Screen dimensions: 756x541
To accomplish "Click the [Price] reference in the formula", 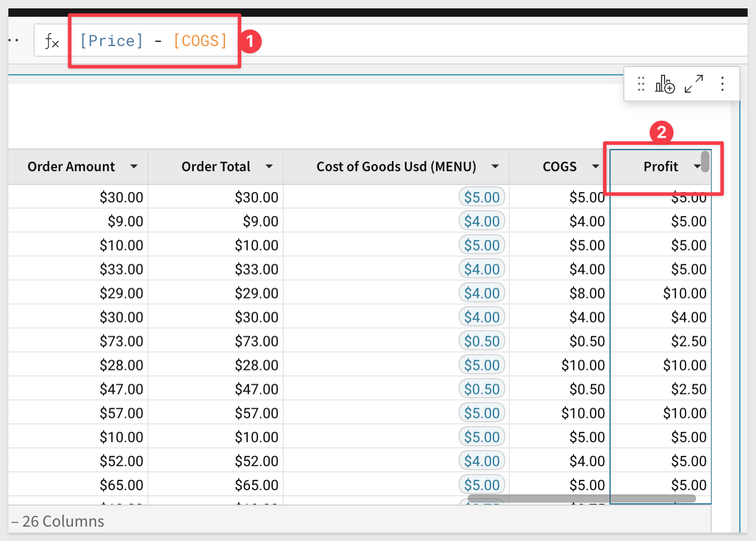I will [x=111, y=41].
